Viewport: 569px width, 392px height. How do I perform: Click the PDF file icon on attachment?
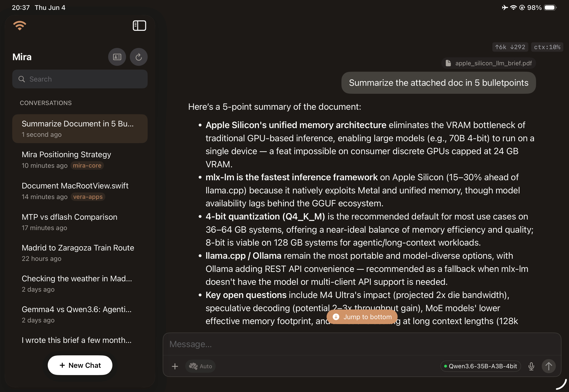pos(448,63)
